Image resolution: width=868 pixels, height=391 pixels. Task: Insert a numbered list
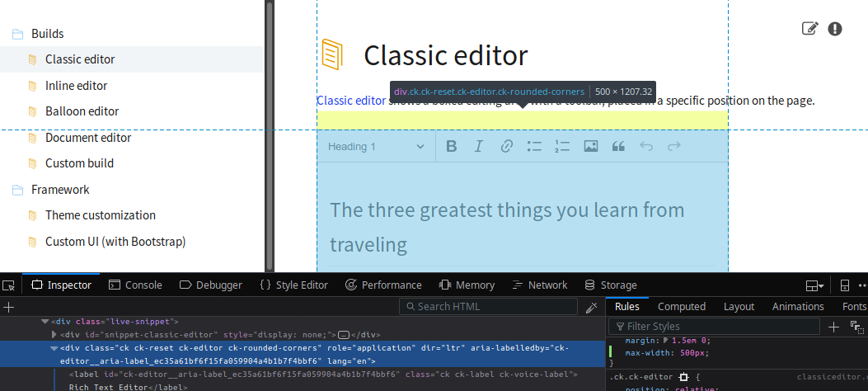[x=562, y=146]
